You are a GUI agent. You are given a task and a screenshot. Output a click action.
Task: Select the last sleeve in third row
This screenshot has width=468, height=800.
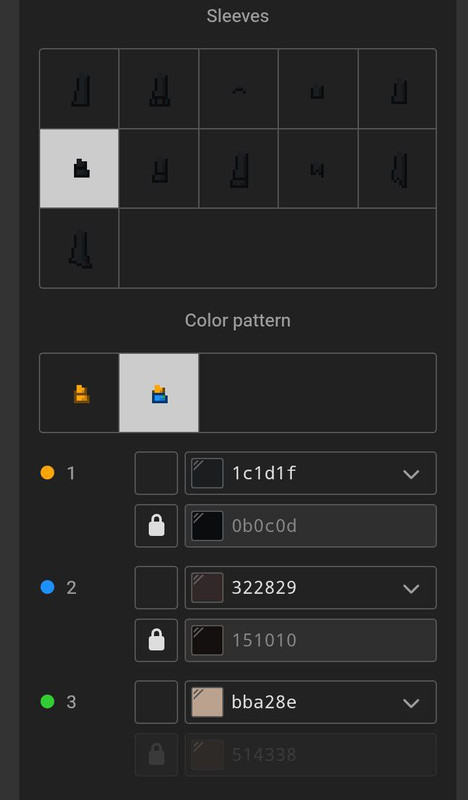(79, 248)
